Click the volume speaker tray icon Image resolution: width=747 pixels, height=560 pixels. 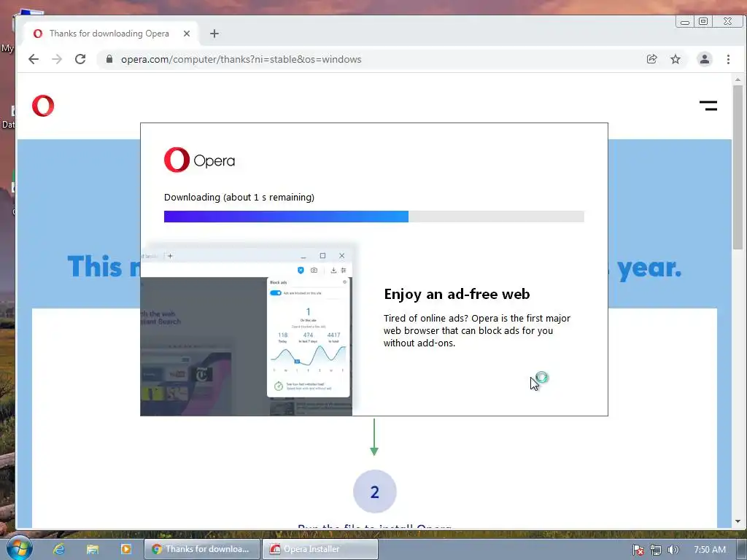tap(673, 550)
